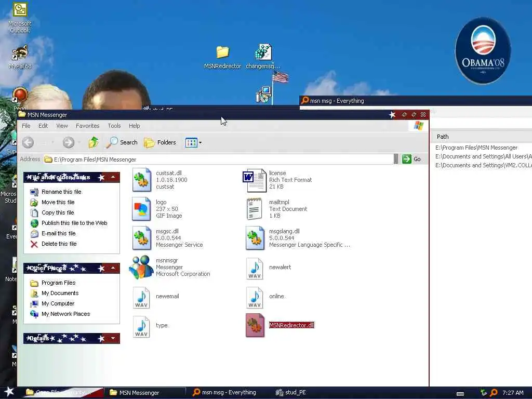The image size is (532, 399).
Task: Click the MSNRedirector.dll file name label
Action: (291, 325)
